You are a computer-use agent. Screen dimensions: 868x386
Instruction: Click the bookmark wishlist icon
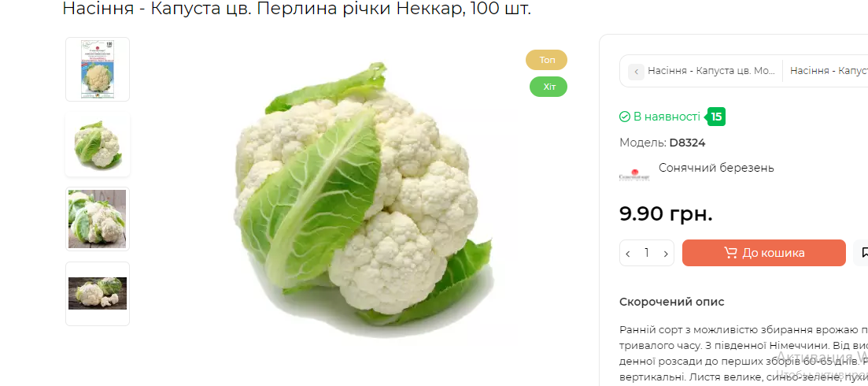click(862, 253)
